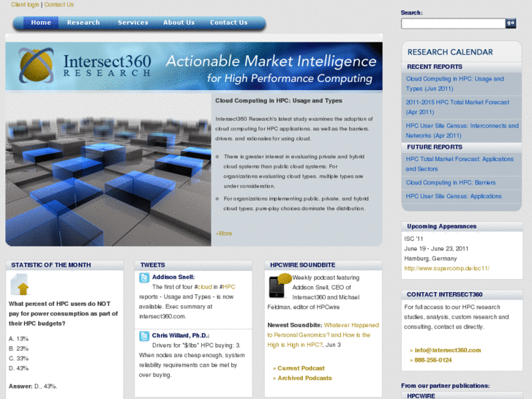Click answer option A. 13%
The image size is (532, 399).
coord(19,338)
